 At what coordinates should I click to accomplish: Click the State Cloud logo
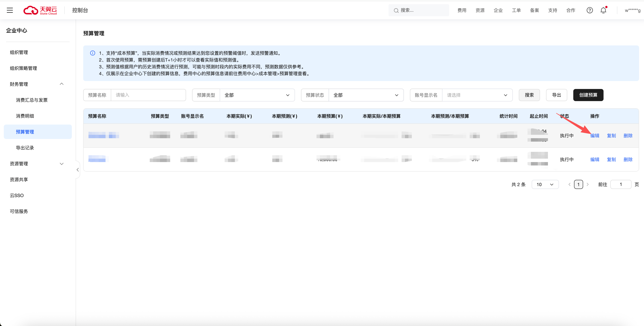coord(40,10)
